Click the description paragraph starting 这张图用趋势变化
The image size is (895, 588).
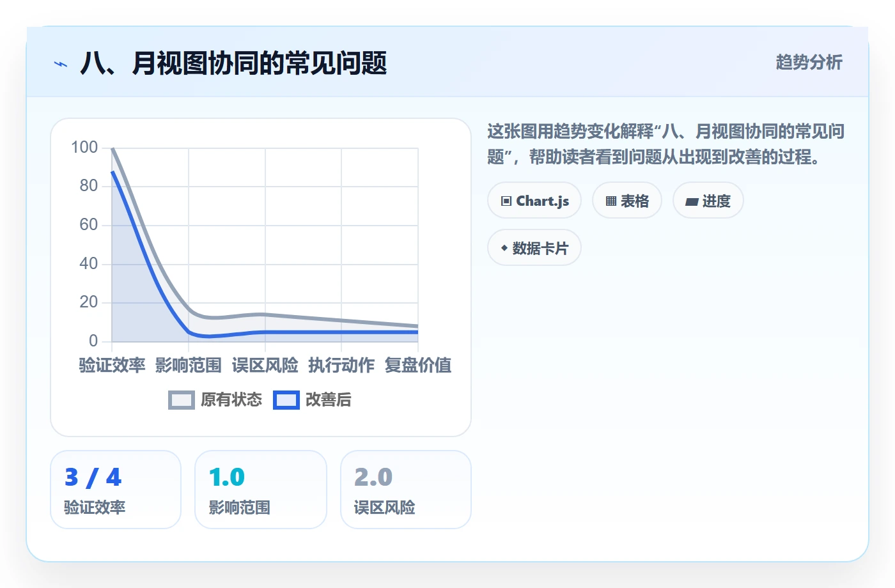[665, 144]
